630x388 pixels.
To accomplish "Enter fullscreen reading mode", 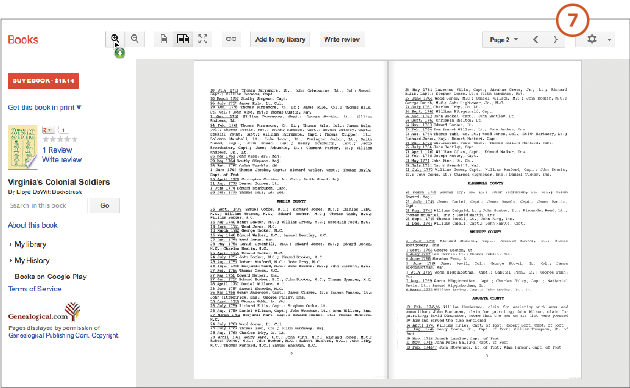I will 202,39.
